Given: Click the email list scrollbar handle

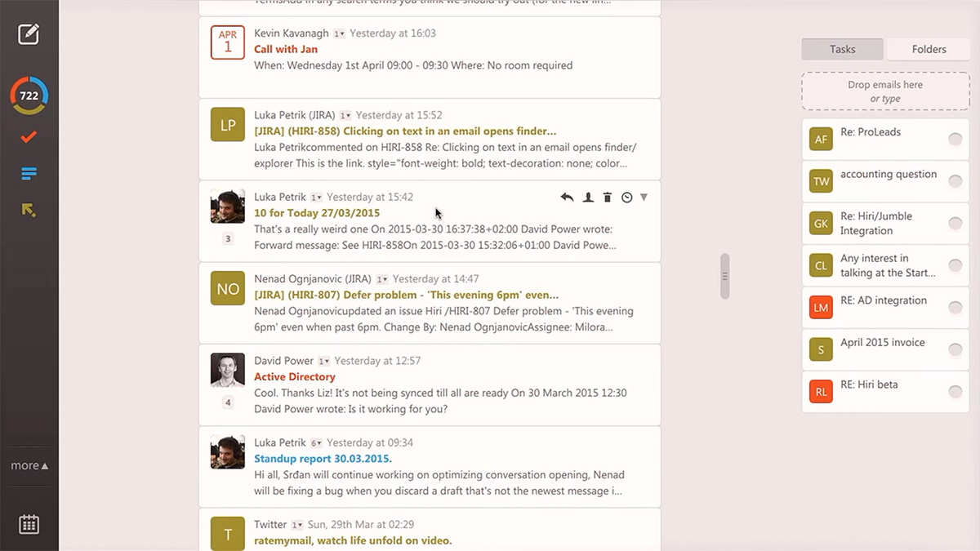Looking at the screenshot, I should pos(724,277).
